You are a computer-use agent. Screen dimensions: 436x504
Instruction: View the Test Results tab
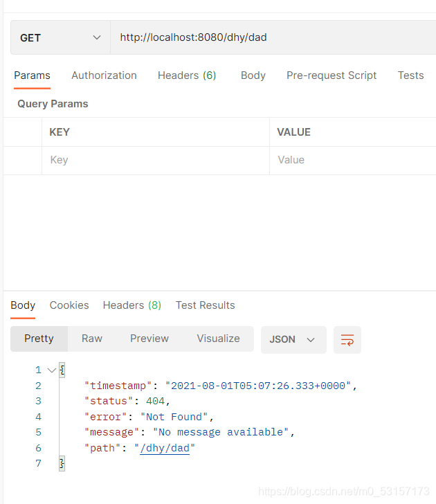(206, 305)
